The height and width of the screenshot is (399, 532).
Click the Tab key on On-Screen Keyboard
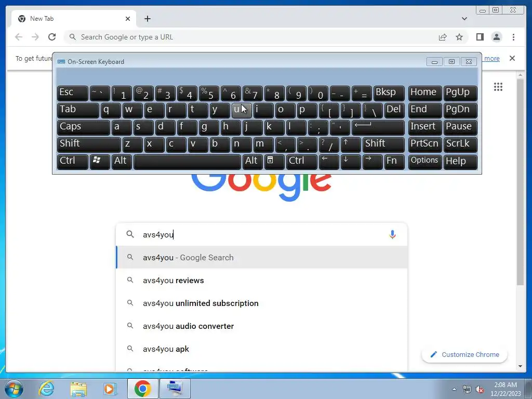pyautogui.click(x=78, y=110)
